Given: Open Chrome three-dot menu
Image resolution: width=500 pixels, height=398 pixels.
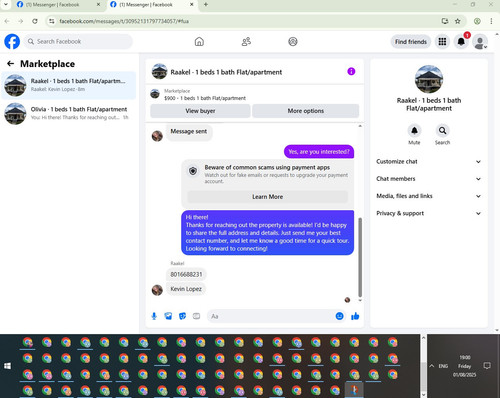Looking at the screenshot, I should (491, 21).
